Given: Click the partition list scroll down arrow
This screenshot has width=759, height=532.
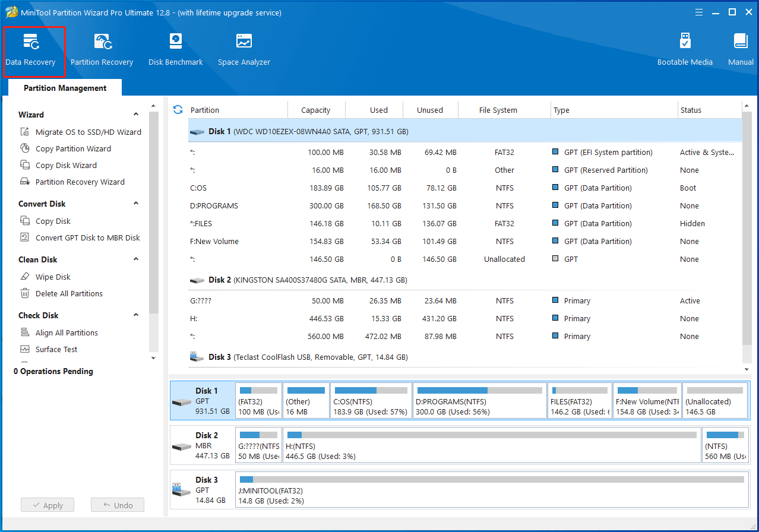Looking at the screenshot, I should pos(747,369).
